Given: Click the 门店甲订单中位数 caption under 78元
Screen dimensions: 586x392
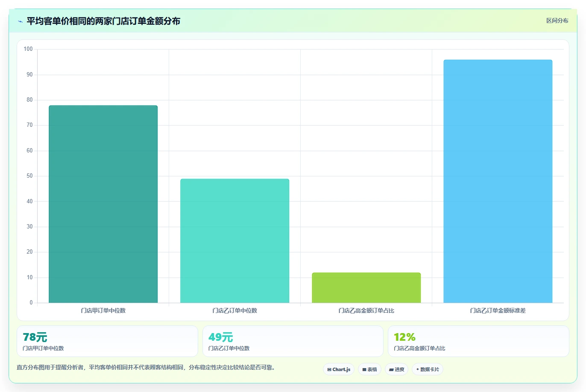Looking at the screenshot, I should [43, 348].
